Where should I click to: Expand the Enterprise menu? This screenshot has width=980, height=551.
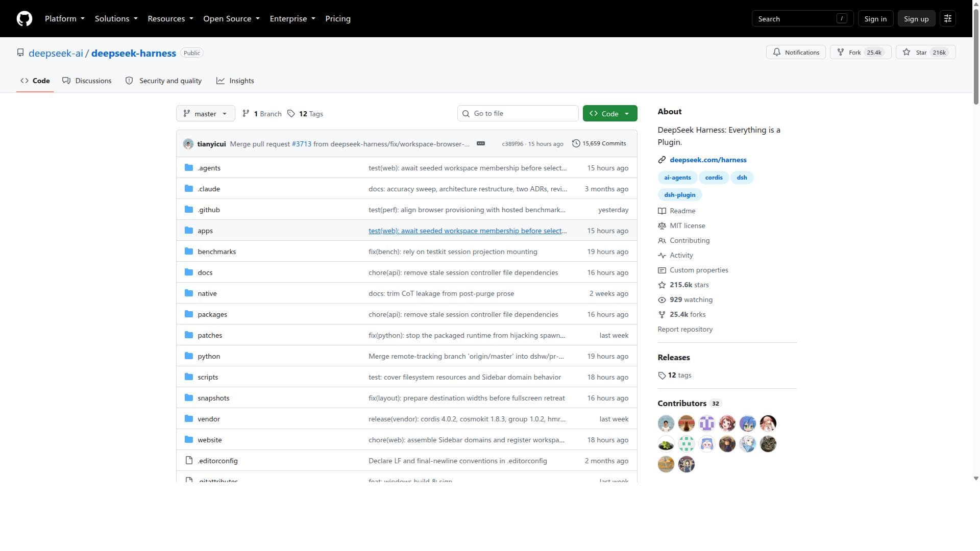[x=292, y=19]
